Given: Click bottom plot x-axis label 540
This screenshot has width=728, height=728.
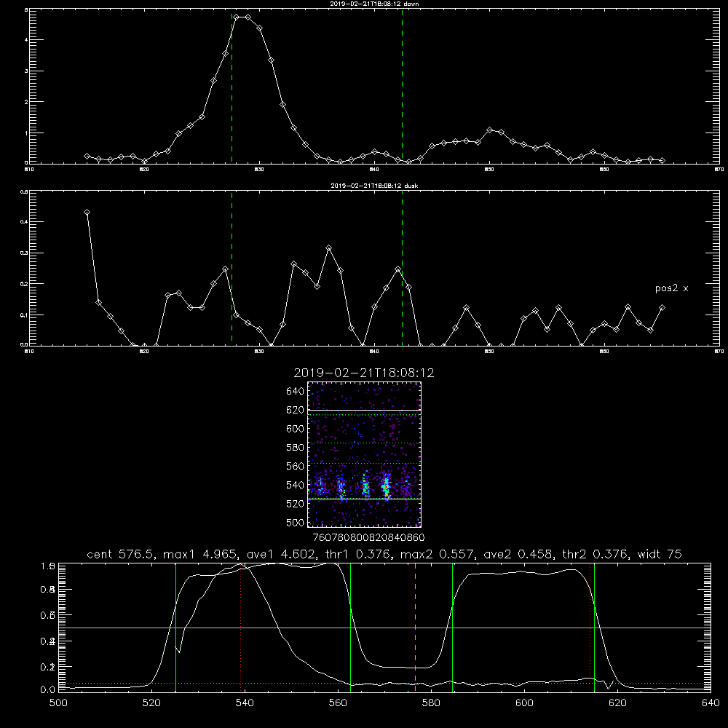Looking at the screenshot, I should [245, 703].
